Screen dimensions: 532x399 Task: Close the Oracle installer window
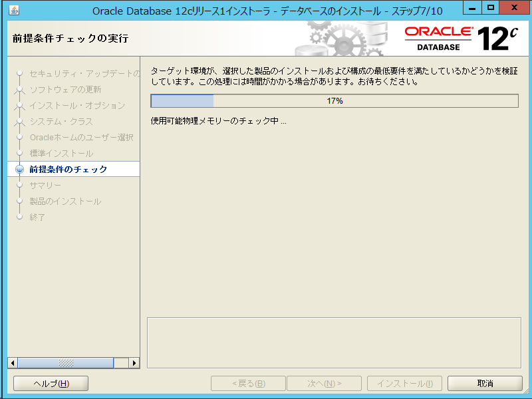pos(514,8)
